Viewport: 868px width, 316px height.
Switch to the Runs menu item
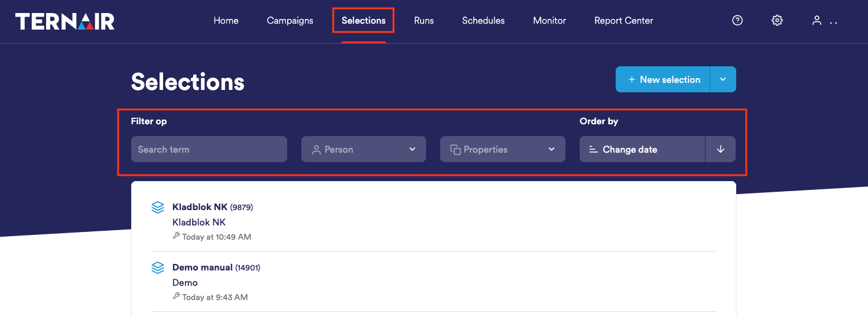(x=424, y=21)
